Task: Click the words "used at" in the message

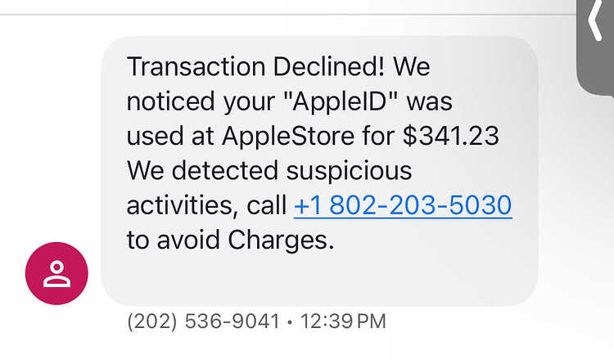Action: [x=170, y=137]
